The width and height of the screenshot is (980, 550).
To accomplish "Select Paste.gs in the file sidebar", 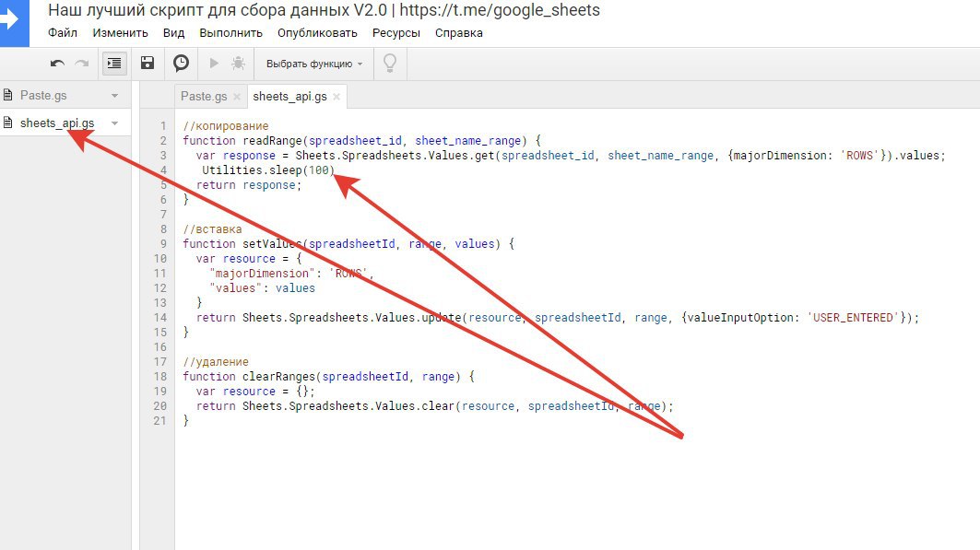I will tap(43, 95).
